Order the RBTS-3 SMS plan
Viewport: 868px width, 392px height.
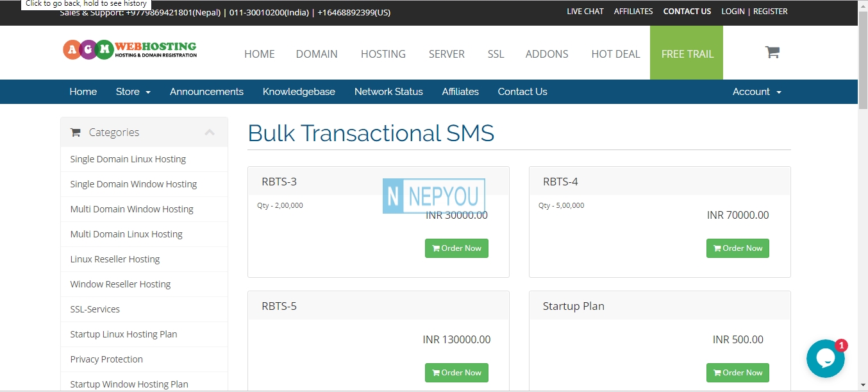[456, 248]
